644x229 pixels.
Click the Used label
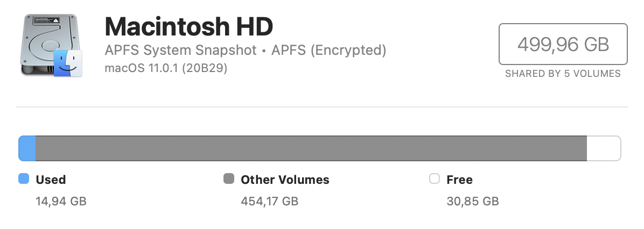click(x=51, y=180)
